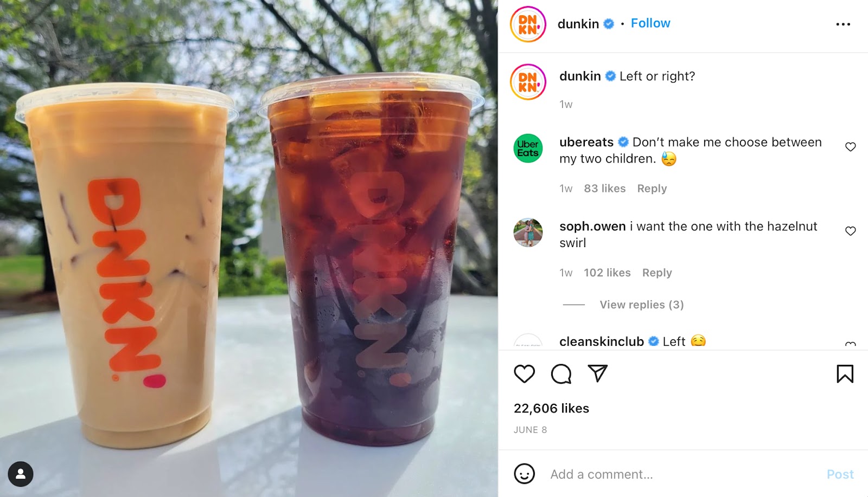Like soph.owen's hazelnut swirl comment

(850, 231)
